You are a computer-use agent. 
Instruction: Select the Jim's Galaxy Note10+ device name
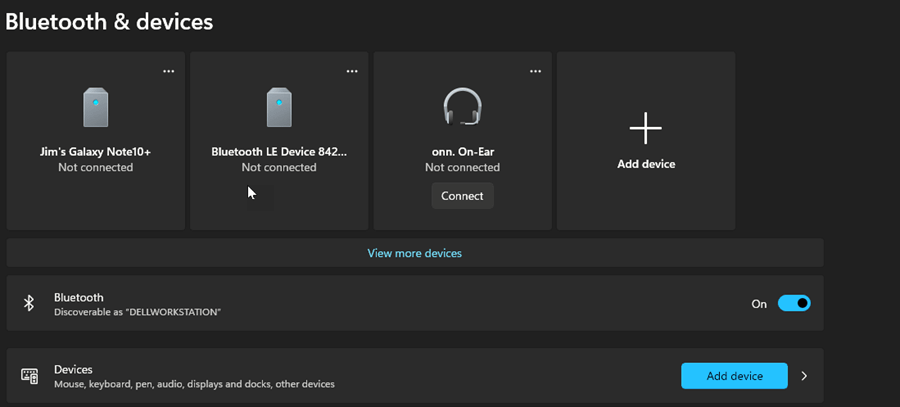[95, 152]
